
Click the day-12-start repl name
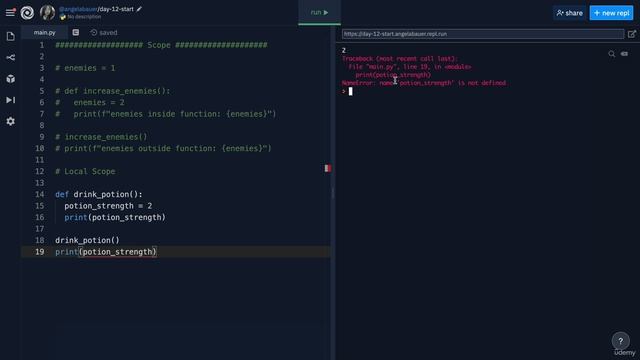[x=116, y=9]
